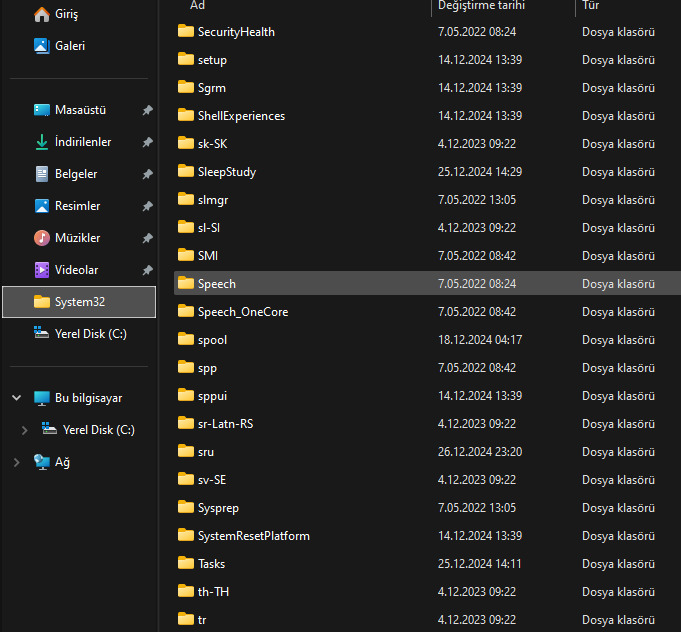Click the Belgeler document icon
The image size is (681, 632).
(42, 174)
